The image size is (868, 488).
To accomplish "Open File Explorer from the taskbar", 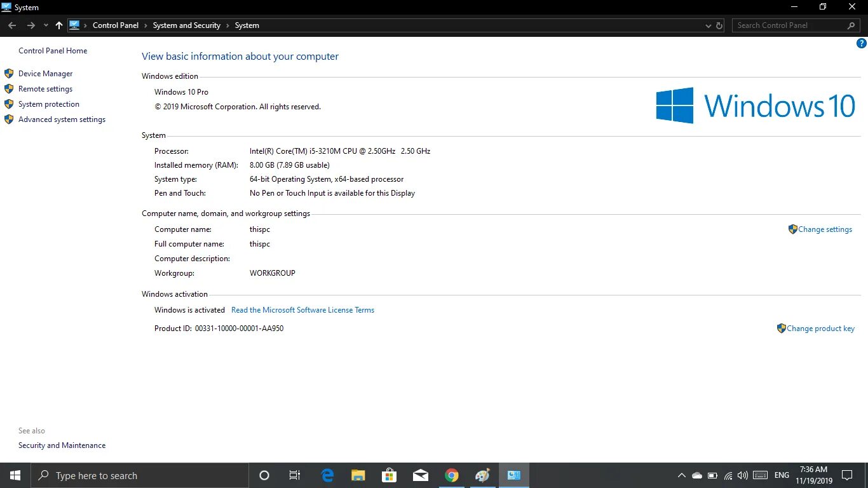I will [358, 475].
